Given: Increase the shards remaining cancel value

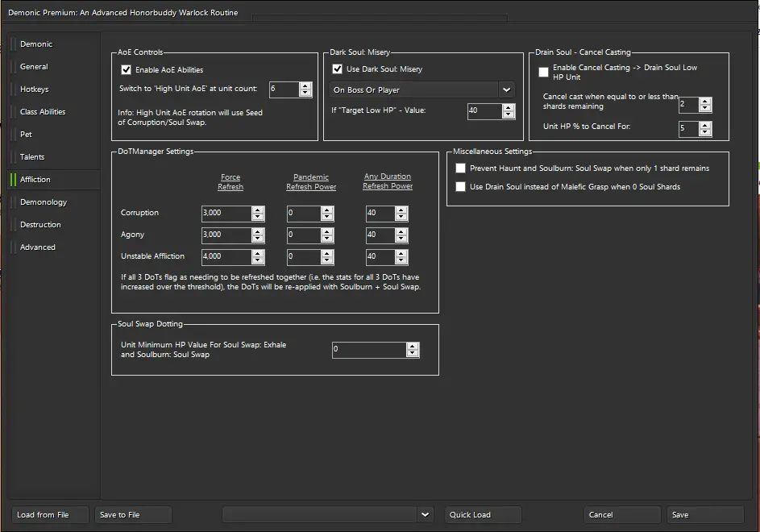Looking at the screenshot, I should (x=705, y=101).
